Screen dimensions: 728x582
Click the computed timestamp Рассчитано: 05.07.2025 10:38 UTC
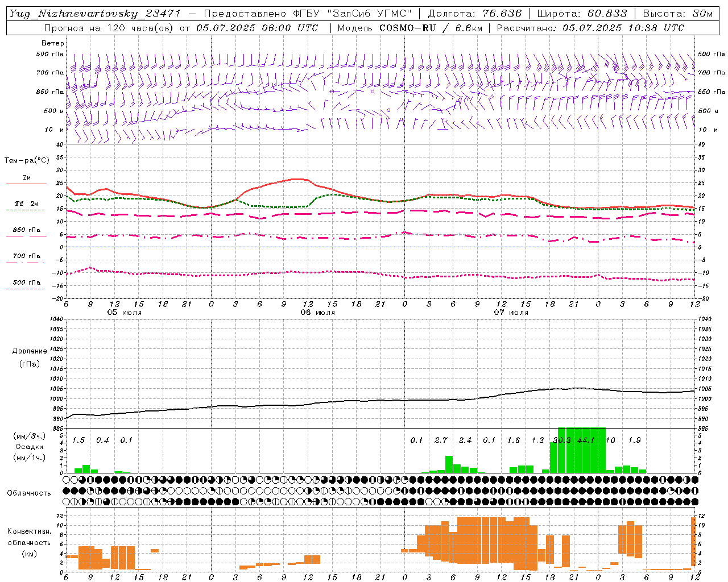pyautogui.click(x=590, y=28)
